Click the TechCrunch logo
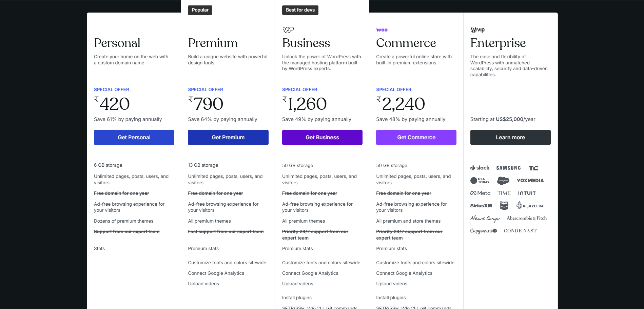Screen dimensions: 644x309 pos(533,168)
